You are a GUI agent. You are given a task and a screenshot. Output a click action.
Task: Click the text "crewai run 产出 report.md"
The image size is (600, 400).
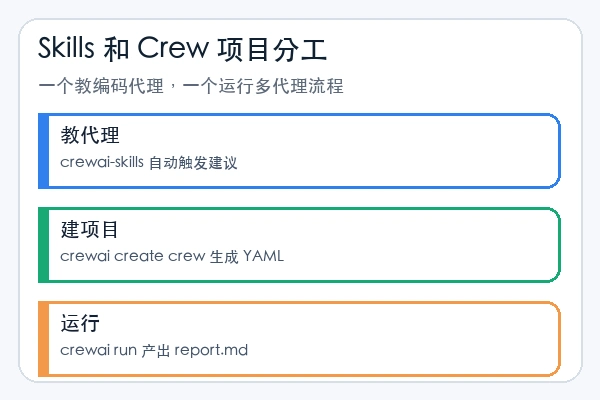[x=154, y=350]
